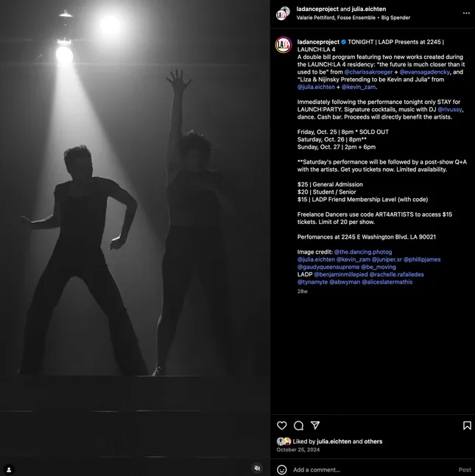
Task: Click the October 25, 2024 post date
Action: tap(298, 449)
